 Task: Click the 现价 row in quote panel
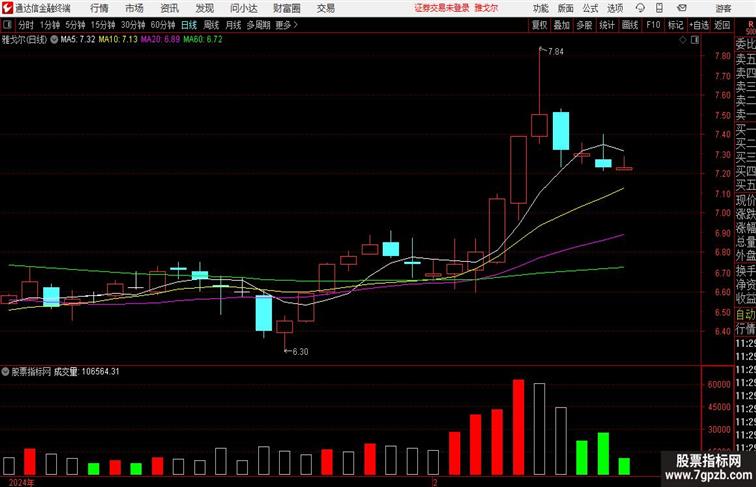tap(745, 200)
